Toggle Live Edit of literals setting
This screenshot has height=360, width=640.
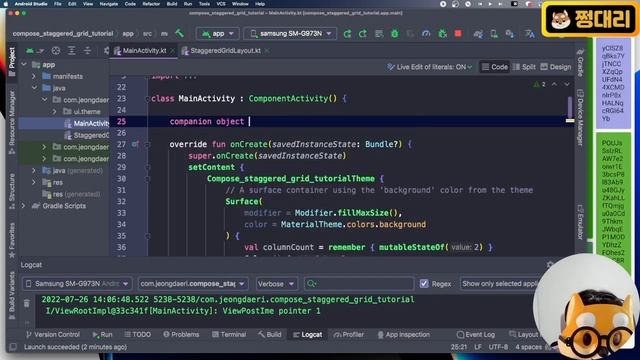(x=429, y=67)
